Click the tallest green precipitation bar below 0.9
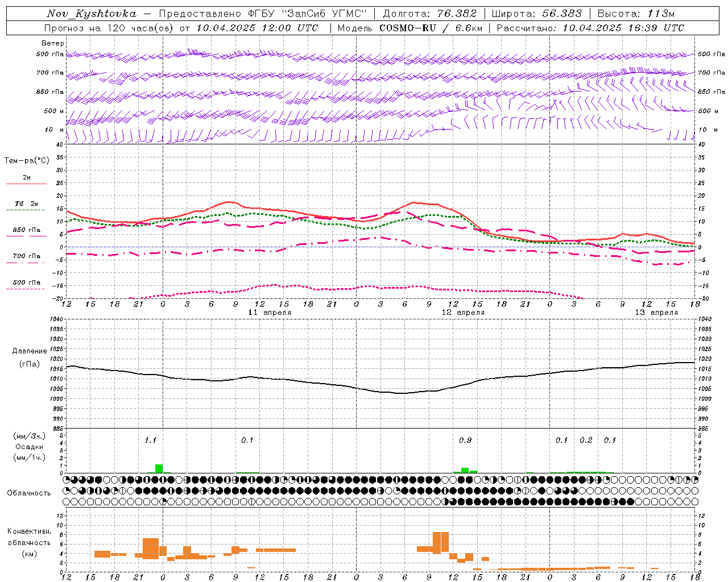 click(x=465, y=470)
